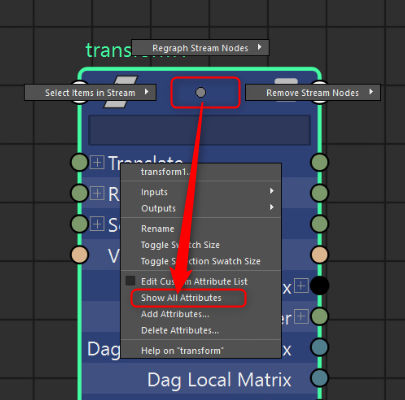
Task: Click the Translate green output port
Action: click(x=319, y=162)
